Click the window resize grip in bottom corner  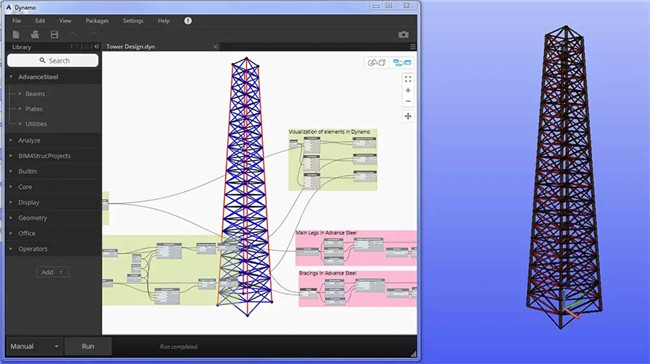[x=413, y=353]
